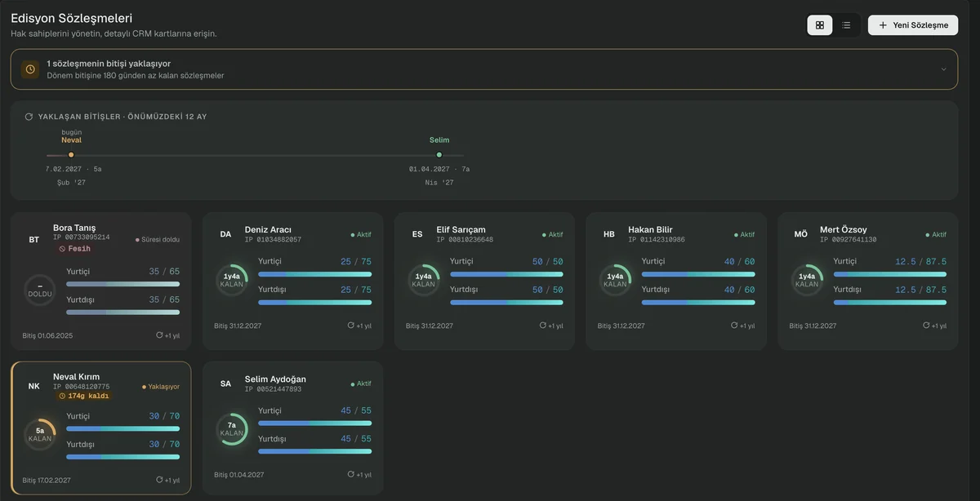The height and width of the screenshot is (501, 980).
Task: Switch to grid view layout
Action: click(x=820, y=25)
